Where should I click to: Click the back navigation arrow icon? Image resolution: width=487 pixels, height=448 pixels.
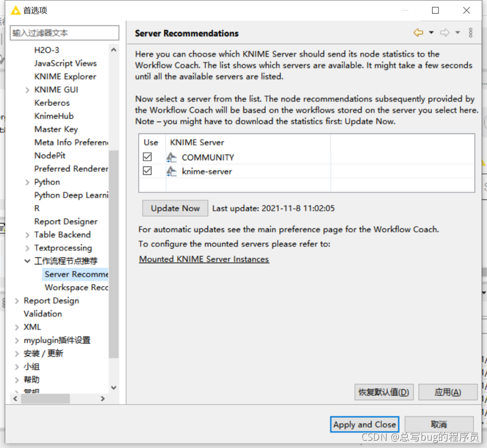point(418,32)
